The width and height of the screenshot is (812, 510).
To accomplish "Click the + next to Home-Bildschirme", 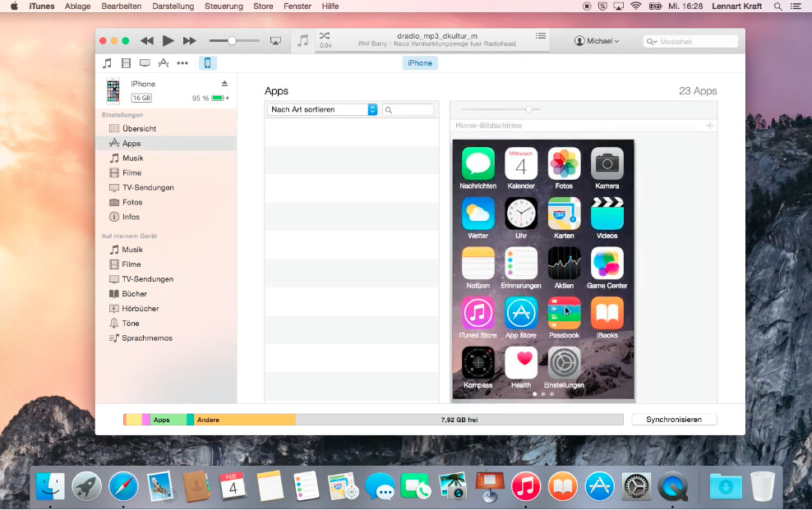I will [708, 126].
